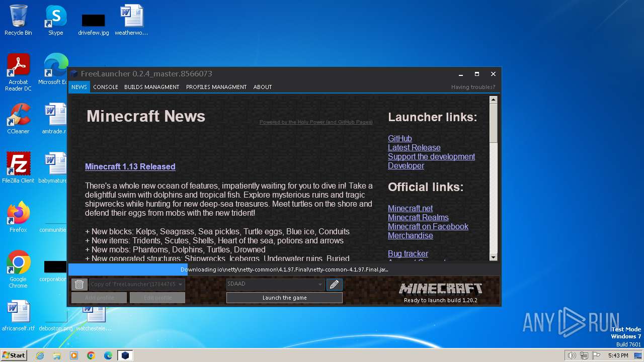The height and width of the screenshot is (362, 644).
Task: Open Support the development link
Action: [431, 156]
